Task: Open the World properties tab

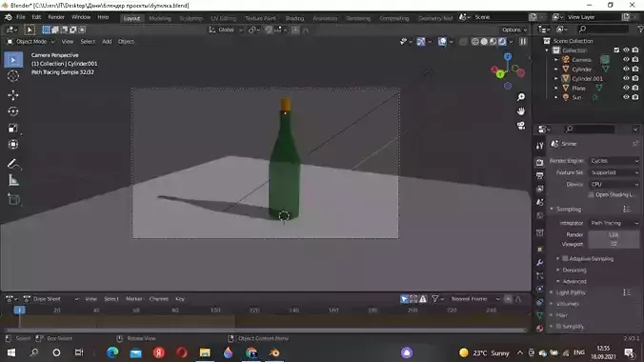Action: pos(539,215)
